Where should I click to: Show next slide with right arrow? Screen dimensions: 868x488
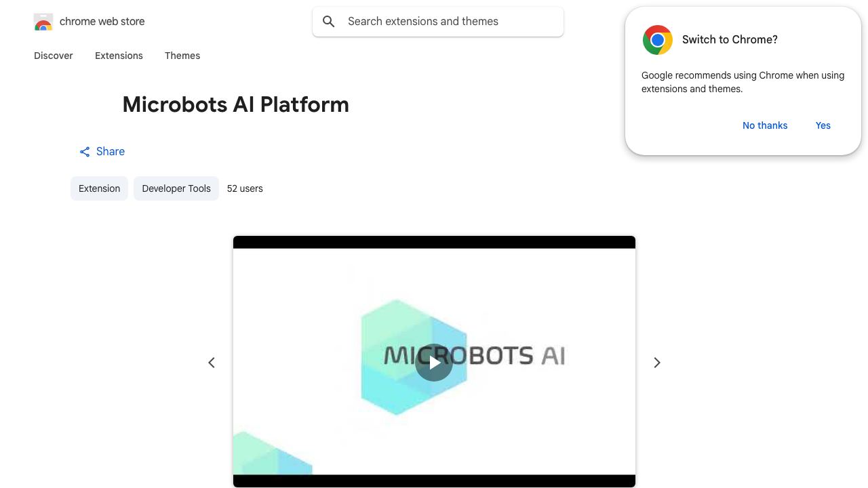pyautogui.click(x=656, y=363)
